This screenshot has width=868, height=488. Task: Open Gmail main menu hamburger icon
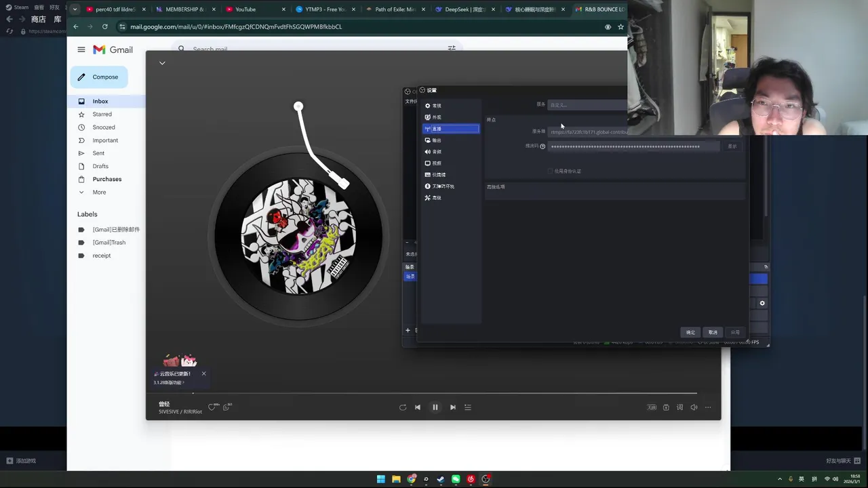point(81,49)
